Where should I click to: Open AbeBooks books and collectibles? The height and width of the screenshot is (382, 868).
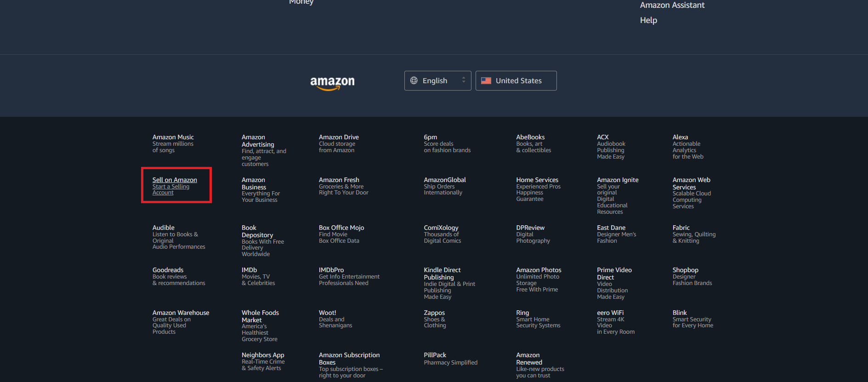pyautogui.click(x=533, y=143)
